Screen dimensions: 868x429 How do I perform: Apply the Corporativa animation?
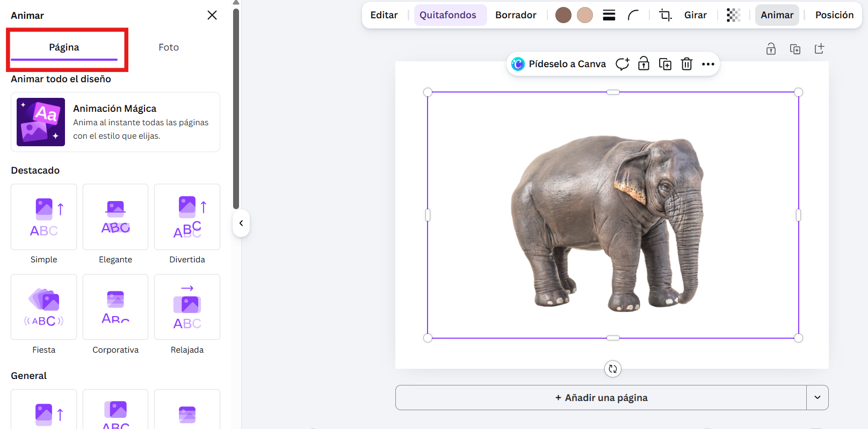[115, 307]
